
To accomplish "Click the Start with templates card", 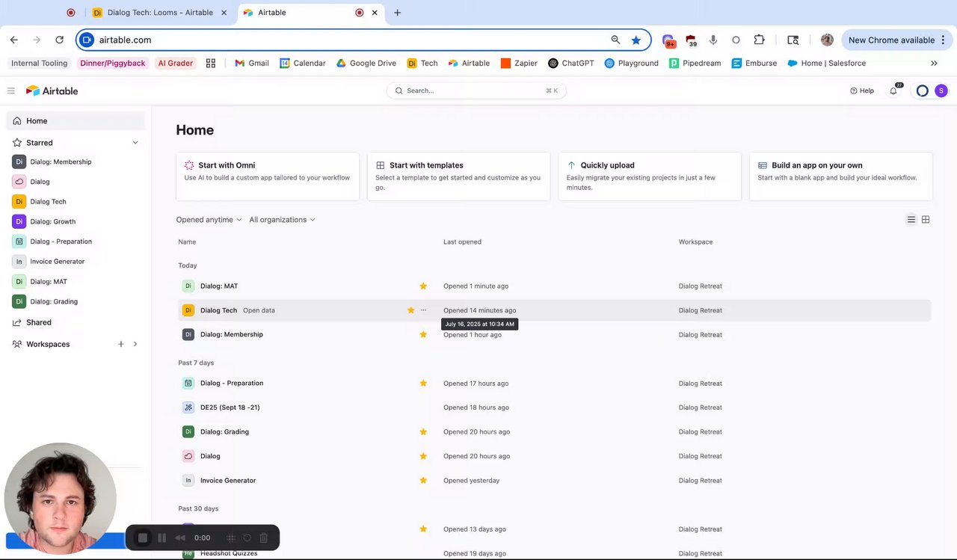I will (x=459, y=176).
